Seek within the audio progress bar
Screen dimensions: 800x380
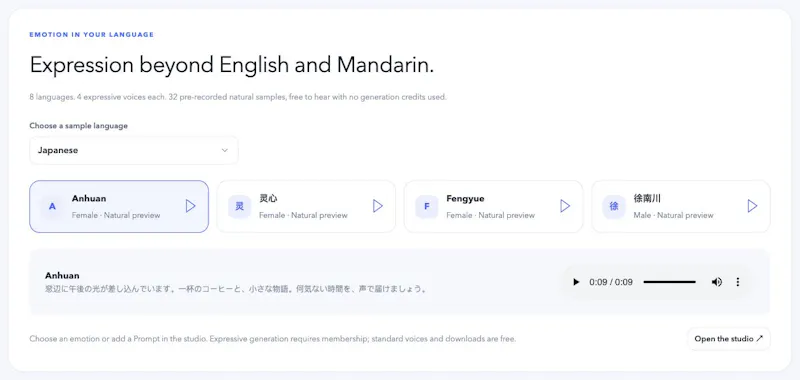pyautogui.click(x=669, y=282)
